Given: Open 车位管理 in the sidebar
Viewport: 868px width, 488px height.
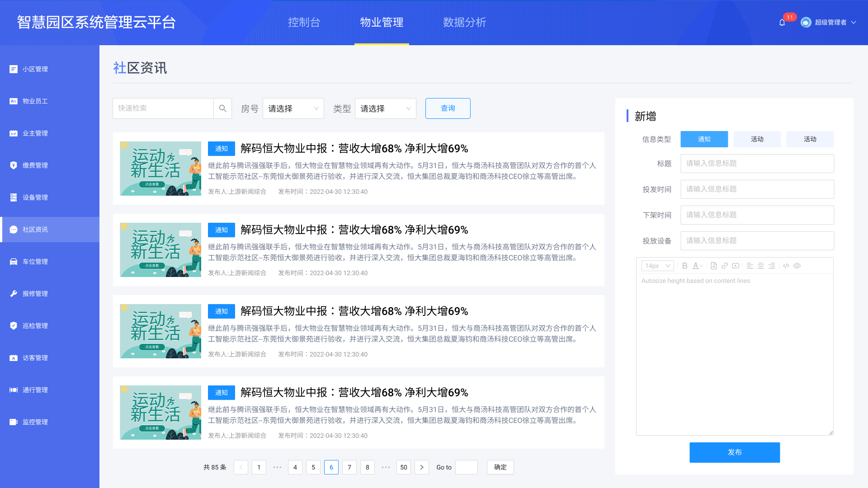Looking at the screenshot, I should 35,262.
